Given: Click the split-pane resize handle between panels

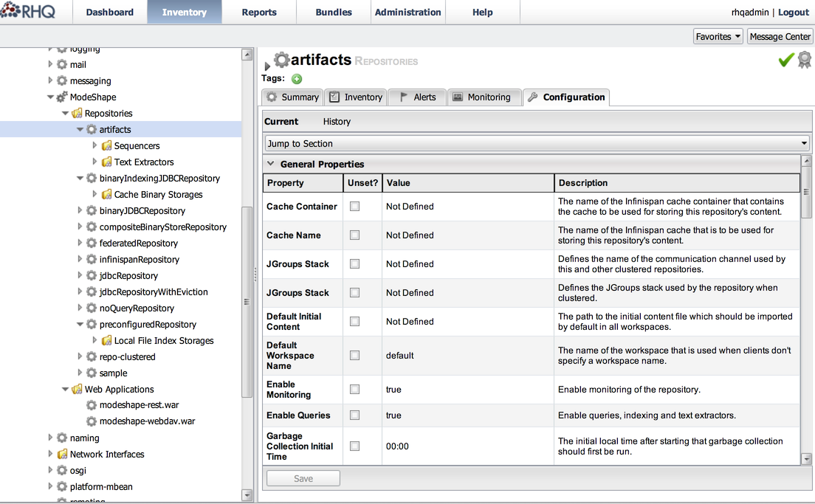Looking at the screenshot, I should pyautogui.click(x=255, y=275).
